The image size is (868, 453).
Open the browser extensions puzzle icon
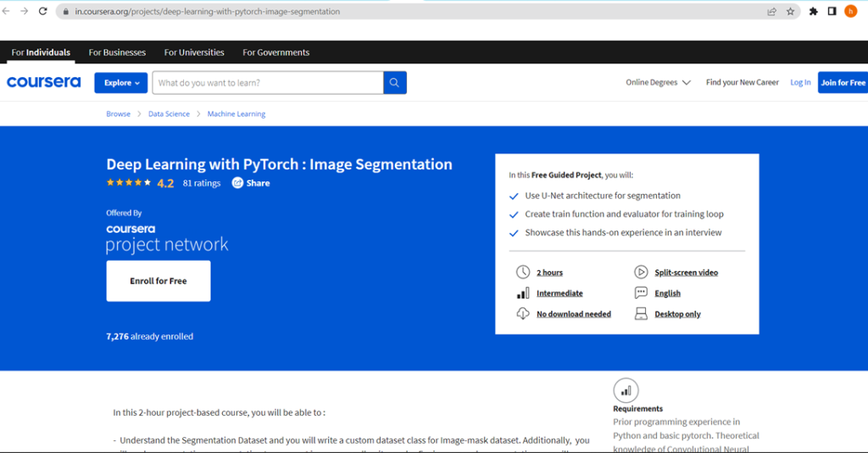(x=814, y=12)
